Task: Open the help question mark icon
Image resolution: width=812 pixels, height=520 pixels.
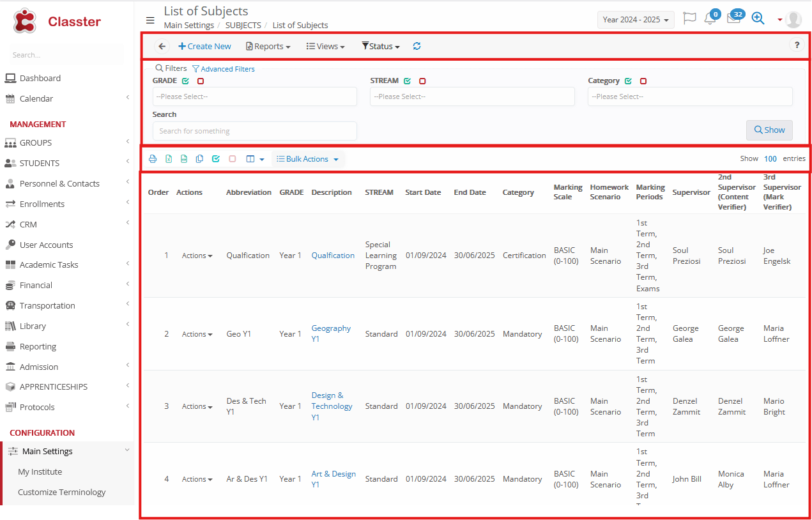Action: (x=797, y=45)
